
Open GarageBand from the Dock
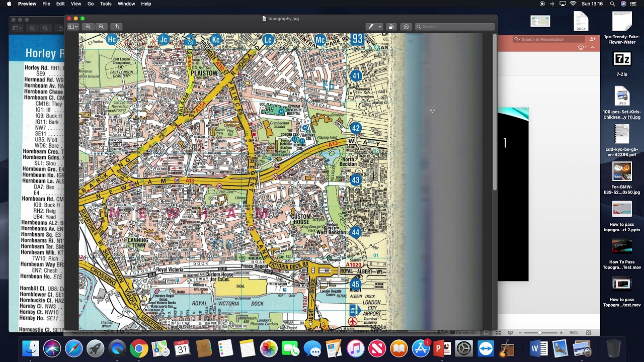point(507,348)
